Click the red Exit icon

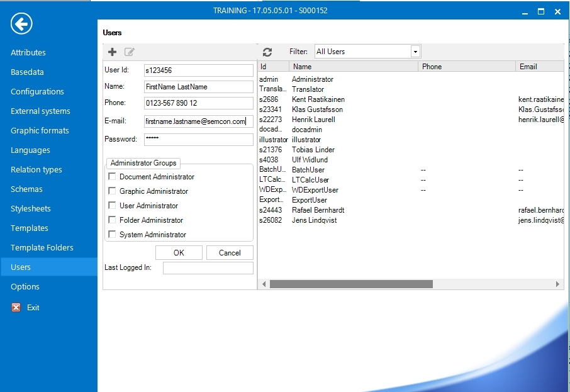(x=16, y=308)
